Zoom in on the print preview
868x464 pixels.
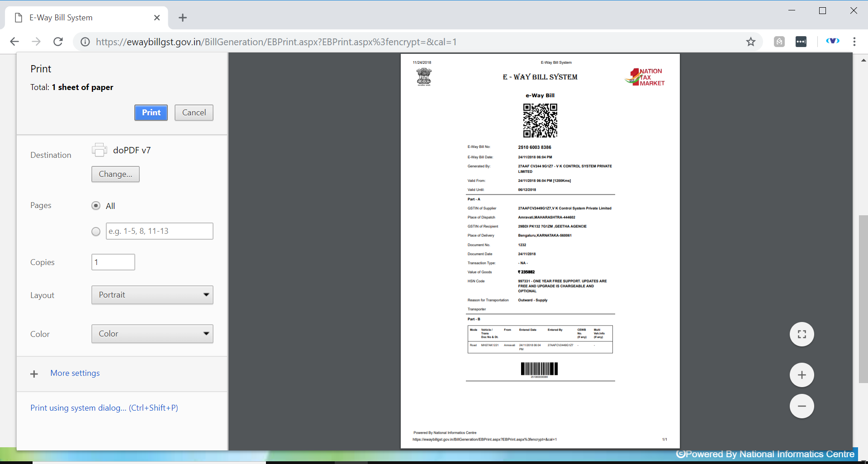(802, 375)
